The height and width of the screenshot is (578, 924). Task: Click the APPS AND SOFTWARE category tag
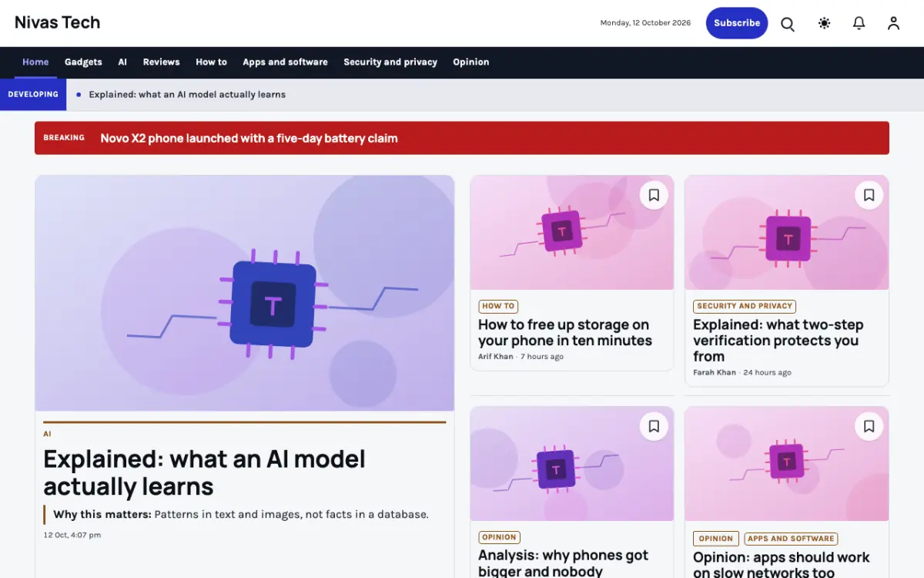coord(791,539)
